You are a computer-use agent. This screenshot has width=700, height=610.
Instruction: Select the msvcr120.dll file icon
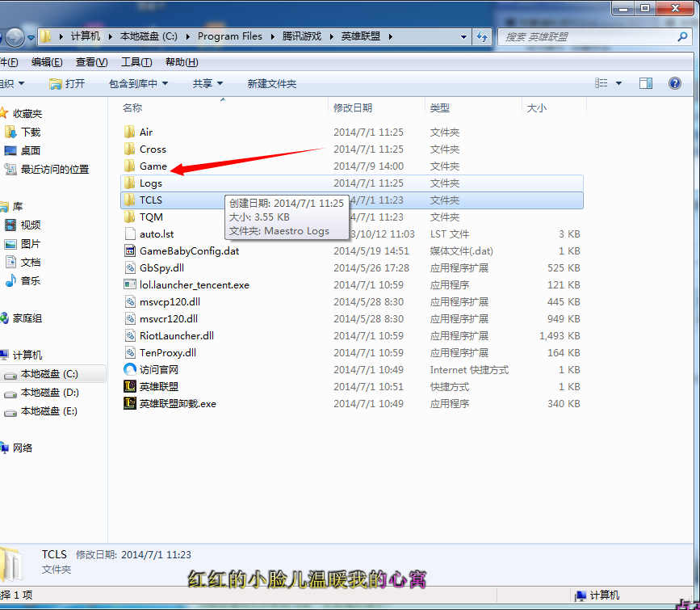point(130,318)
